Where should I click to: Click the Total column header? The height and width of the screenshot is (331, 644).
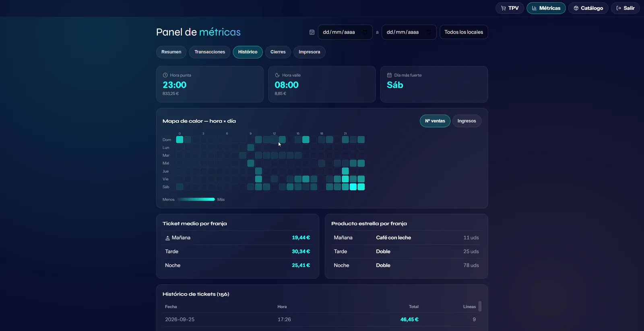(414, 307)
